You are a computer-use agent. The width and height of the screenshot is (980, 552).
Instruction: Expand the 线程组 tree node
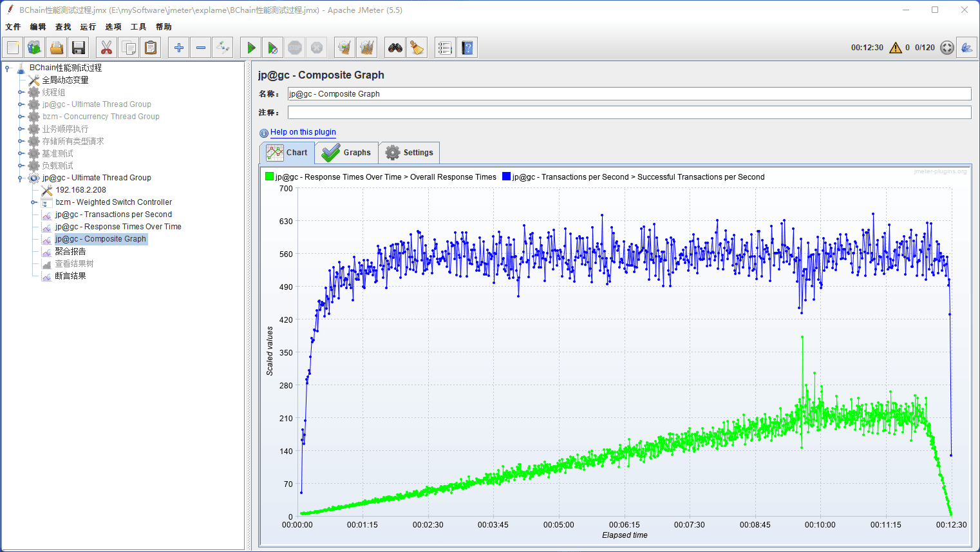pos(21,92)
